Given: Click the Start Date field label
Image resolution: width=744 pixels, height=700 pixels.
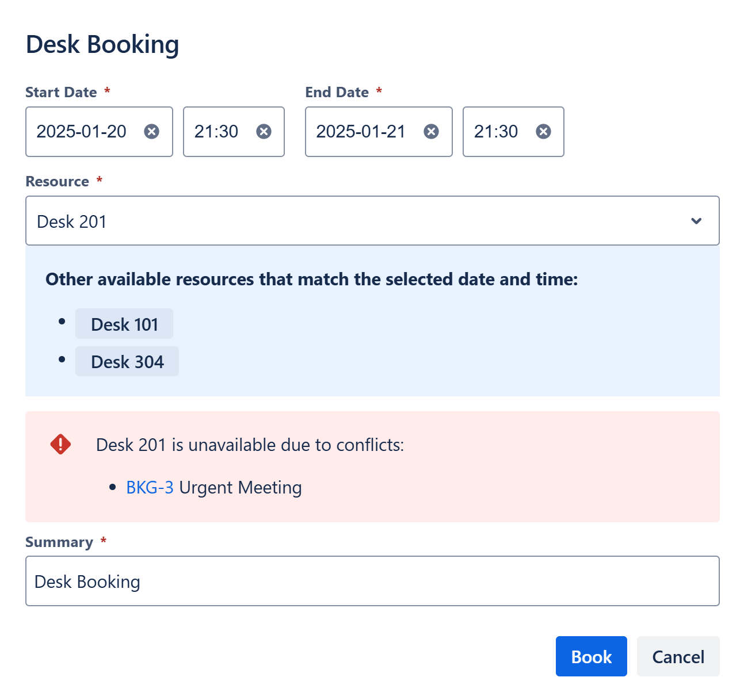Looking at the screenshot, I should point(61,93).
